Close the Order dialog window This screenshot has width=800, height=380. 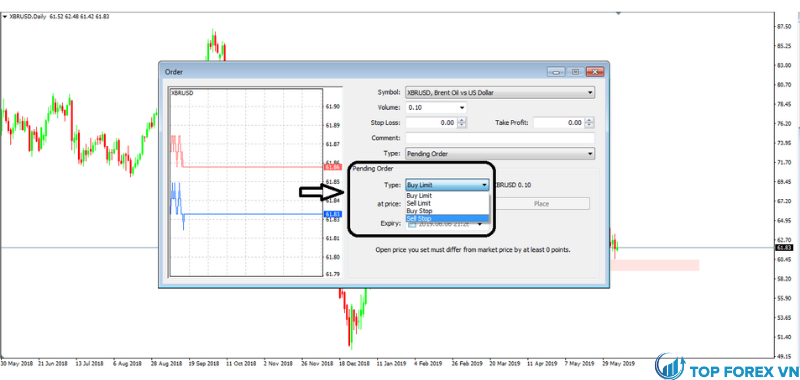point(595,72)
